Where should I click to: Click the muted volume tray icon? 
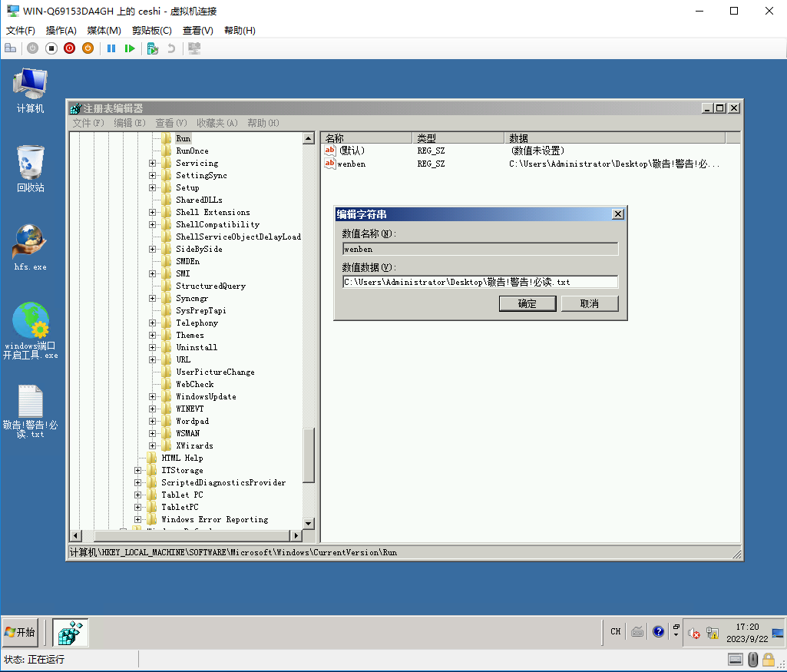coord(694,633)
